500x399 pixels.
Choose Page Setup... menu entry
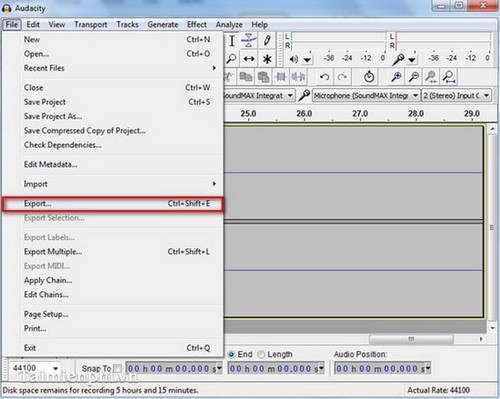112,314
